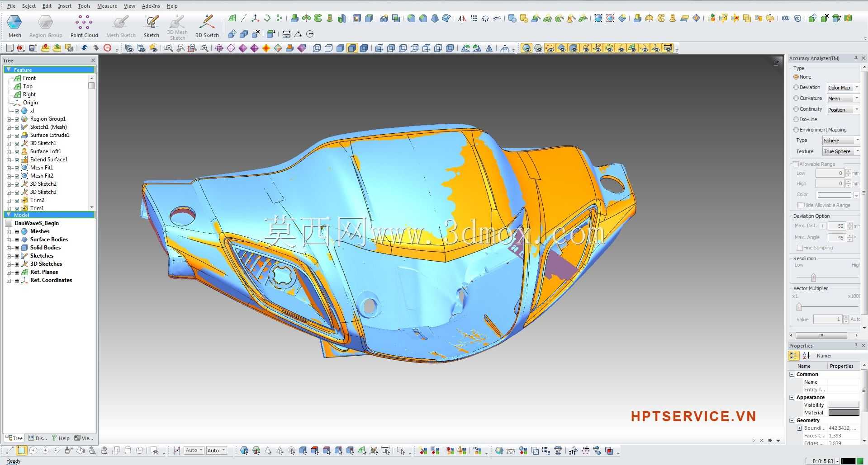
Task: Open the Position continuity dropdown
Action: pos(843,110)
